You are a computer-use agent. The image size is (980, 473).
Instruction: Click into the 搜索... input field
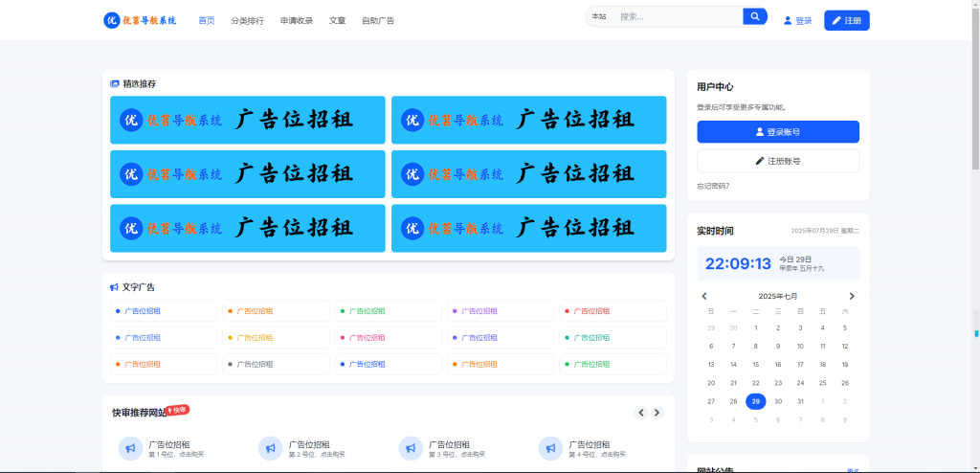(x=679, y=17)
